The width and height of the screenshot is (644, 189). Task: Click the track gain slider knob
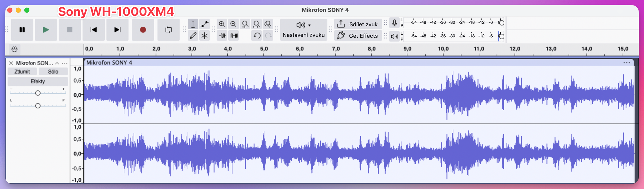(38, 93)
